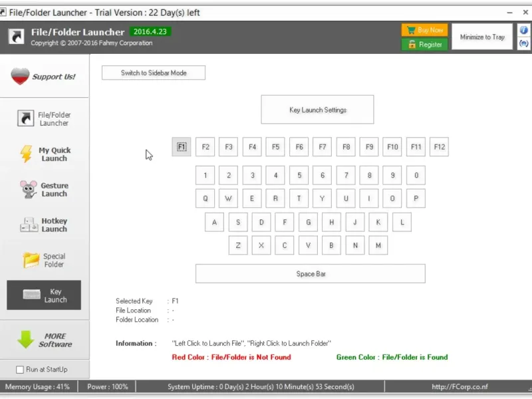This screenshot has width=532, height=399.
Task: Switch to Sidebar Mode
Action: click(x=154, y=72)
